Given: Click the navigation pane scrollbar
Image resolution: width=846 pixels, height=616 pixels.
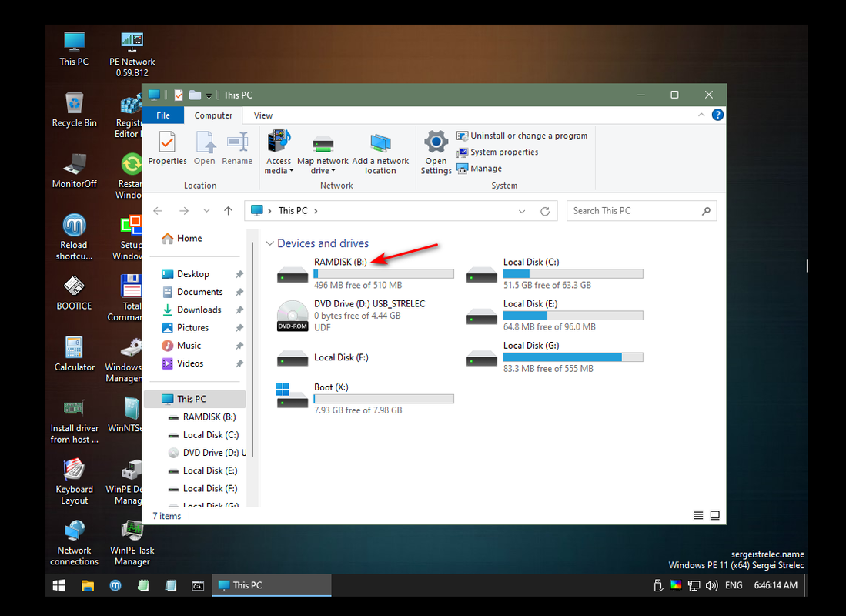Looking at the screenshot, I should point(252,348).
